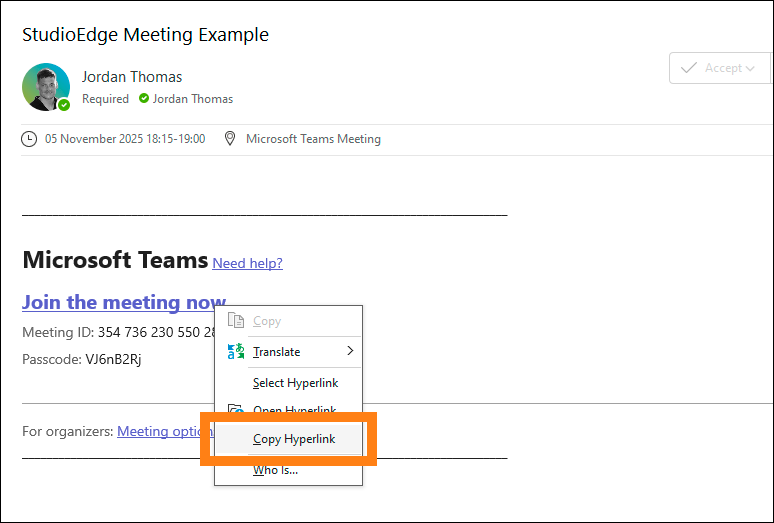Image resolution: width=774 pixels, height=523 pixels.
Task: Click the Microsoft Teams heading
Action: 115,260
